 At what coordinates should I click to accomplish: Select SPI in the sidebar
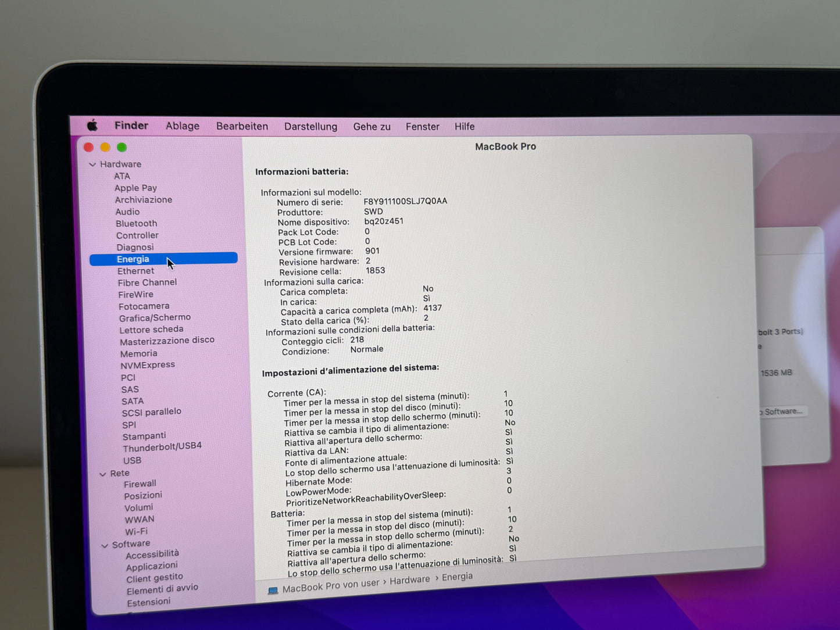click(129, 425)
